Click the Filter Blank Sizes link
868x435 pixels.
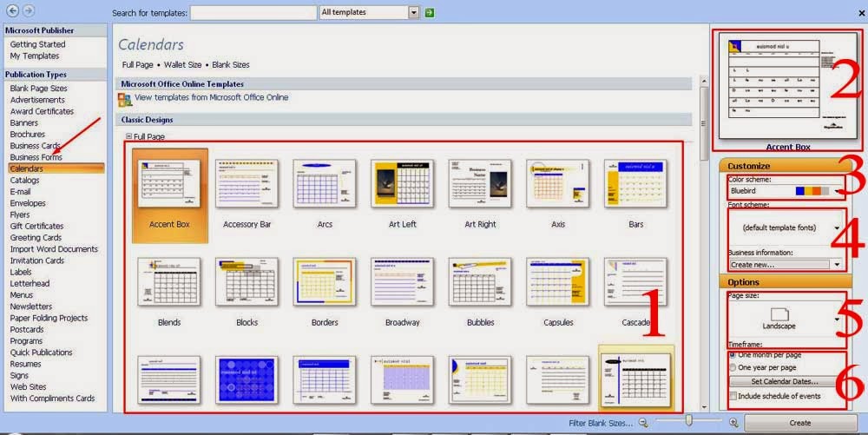pyautogui.click(x=601, y=423)
